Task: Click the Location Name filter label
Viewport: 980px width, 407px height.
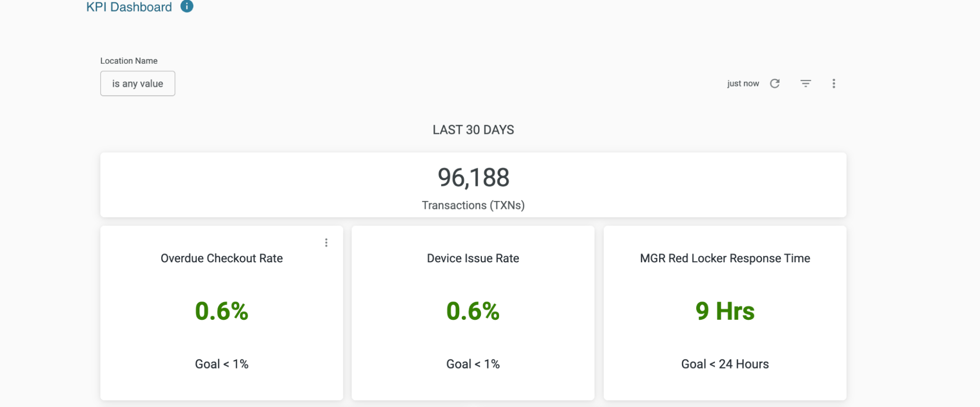Action: tap(129, 61)
